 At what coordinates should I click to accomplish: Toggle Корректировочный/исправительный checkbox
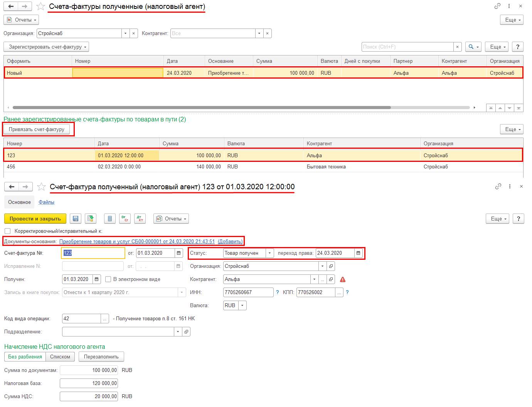7,231
